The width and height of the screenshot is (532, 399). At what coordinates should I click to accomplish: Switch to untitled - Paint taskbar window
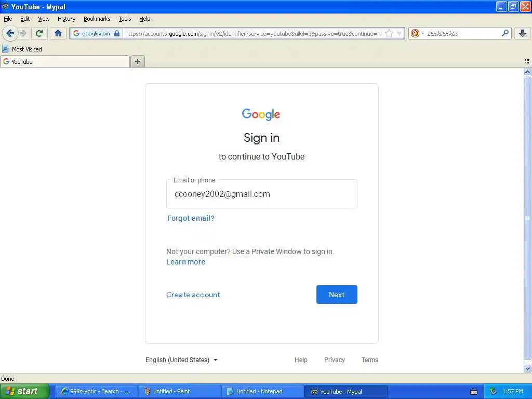179,391
